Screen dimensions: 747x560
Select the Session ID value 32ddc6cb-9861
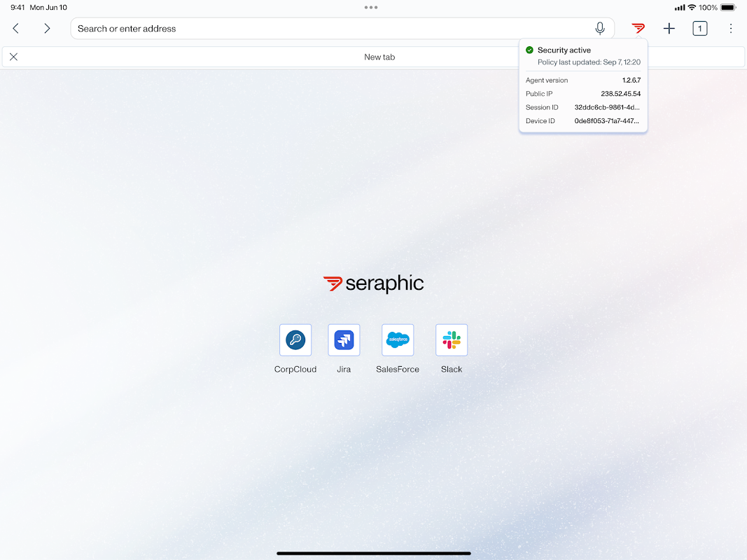(x=607, y=107)
